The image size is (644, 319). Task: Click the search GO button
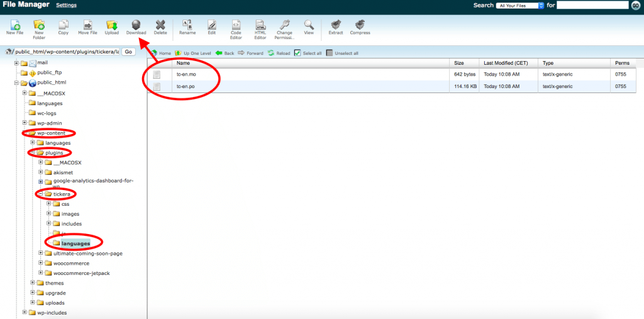(x=635, y=5)
